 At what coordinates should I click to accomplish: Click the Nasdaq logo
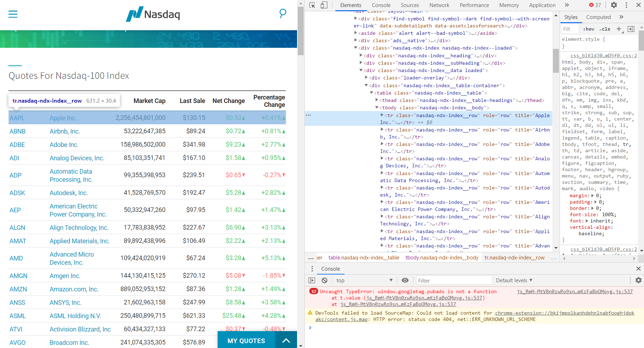click(x=153, y=14)
